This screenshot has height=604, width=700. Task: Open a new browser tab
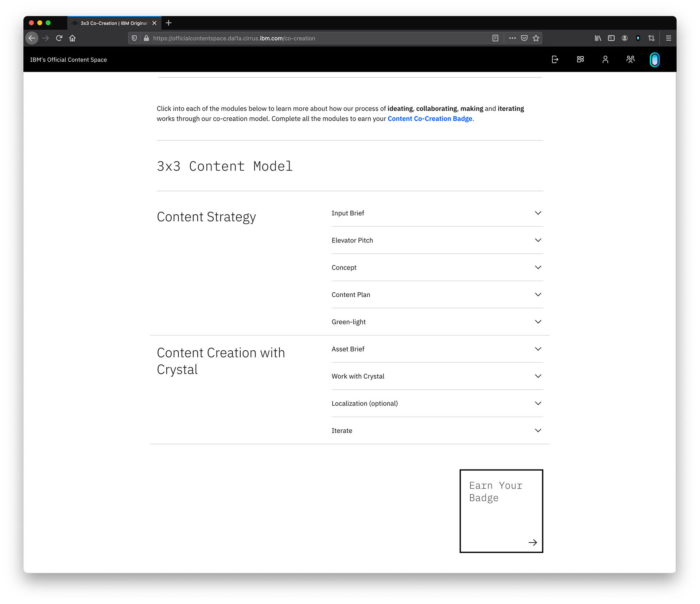tap(168, 23)
